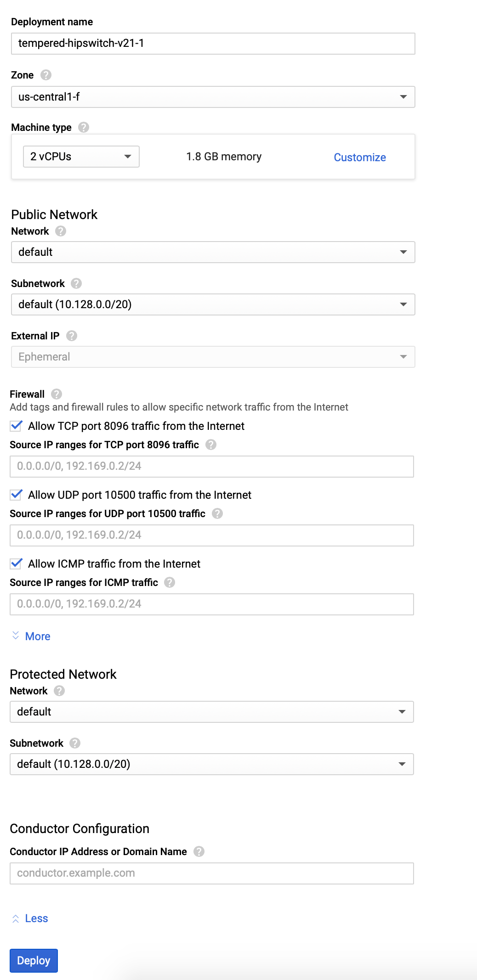The width and height of the screenshot is (477, 980).
Task: Toggle Allow ICMP traffic from the Internet
Action: click(x=17, y=563)
